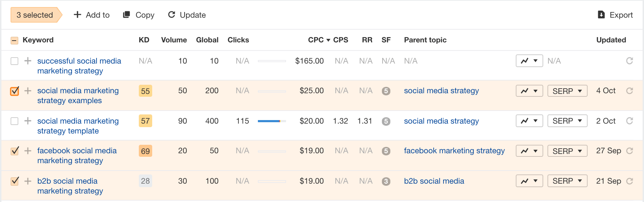
Task: Refresh the row updated 2 Oct
Action: pyautogui.click(x=630, y=121)
